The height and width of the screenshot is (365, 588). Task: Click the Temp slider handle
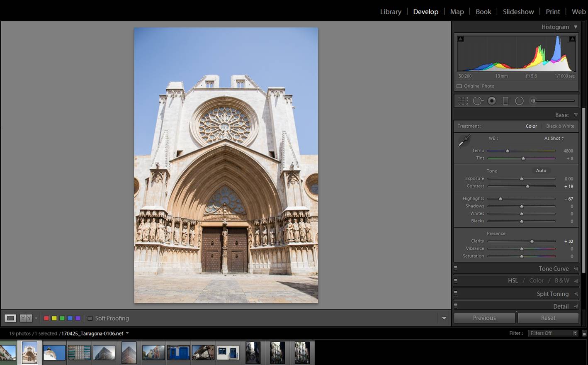507,151
